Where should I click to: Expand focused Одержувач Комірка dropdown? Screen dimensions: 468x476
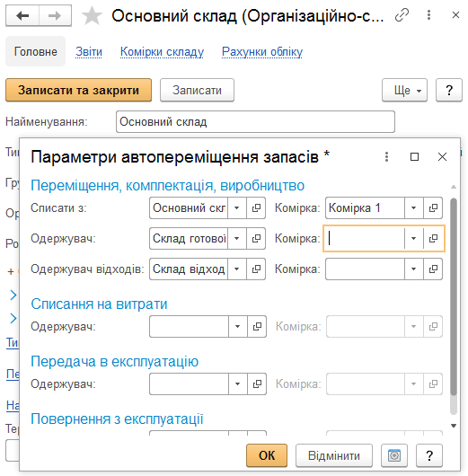pyautogui.click(x=413, y=239)
